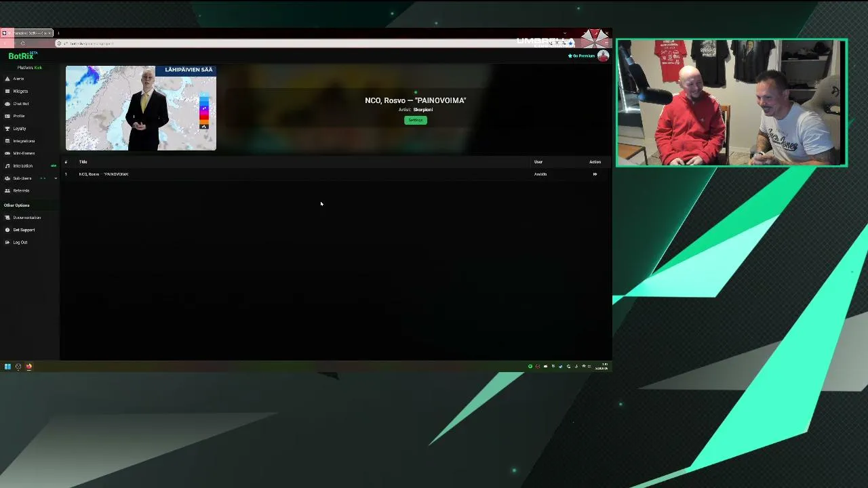Image resolution: width=868 pixels, height=488 pixels.
Task: Open the Firefox taskbar icon
Action: tap(28, 367)
